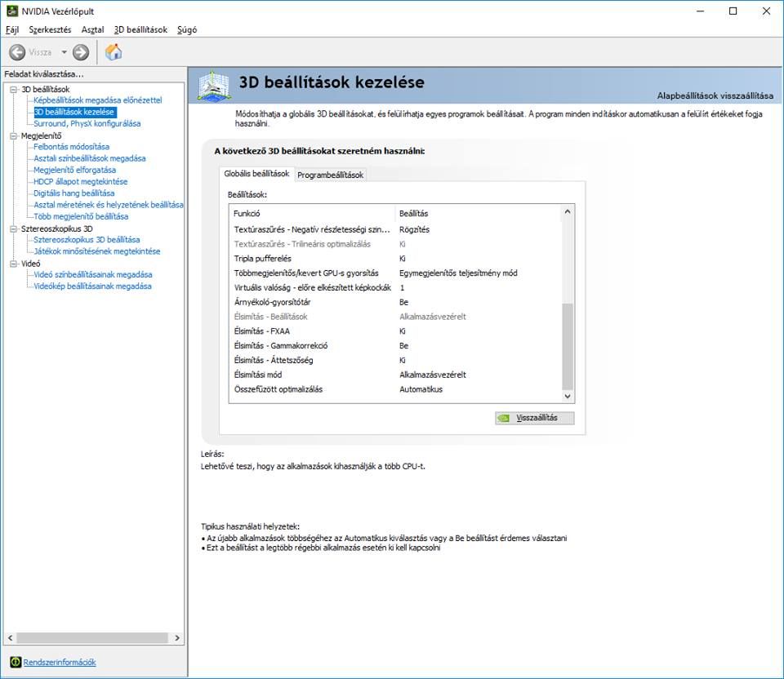Click the NVIDIA app icon in title bar
Screen dimensions: 784x679
(12, 11)
